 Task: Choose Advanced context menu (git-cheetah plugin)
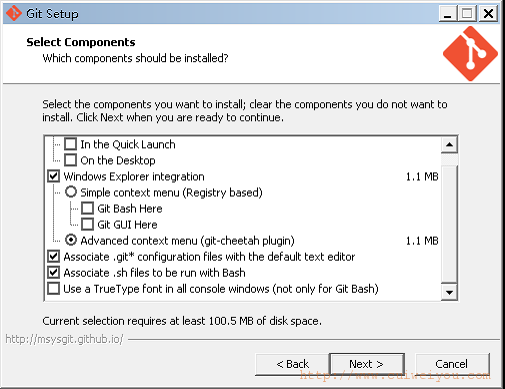(x=70, y=240)
